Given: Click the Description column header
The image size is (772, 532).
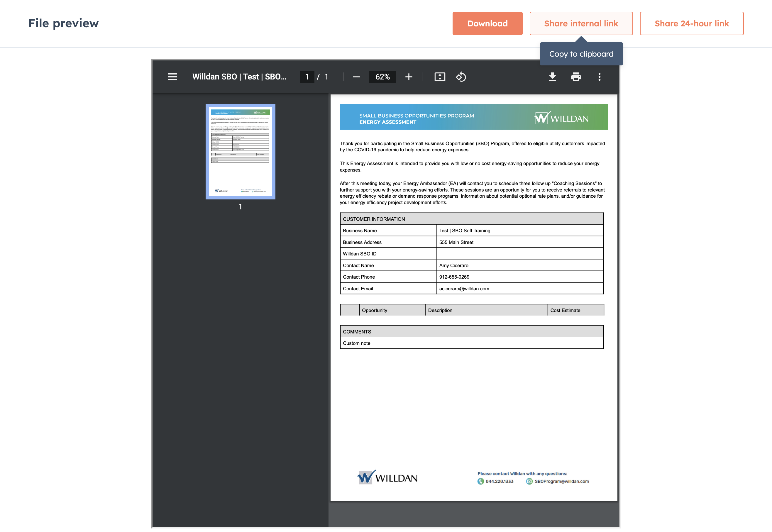Looking at the screenshot, I should pyautogui.click(x=486, y=310).
